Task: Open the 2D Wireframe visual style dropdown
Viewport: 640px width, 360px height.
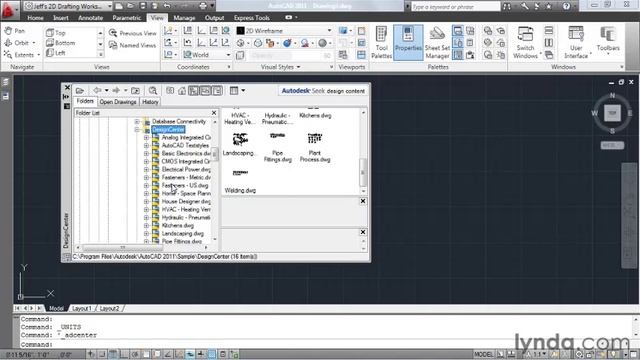Action: pyautogui.click(x=284, y=31)
